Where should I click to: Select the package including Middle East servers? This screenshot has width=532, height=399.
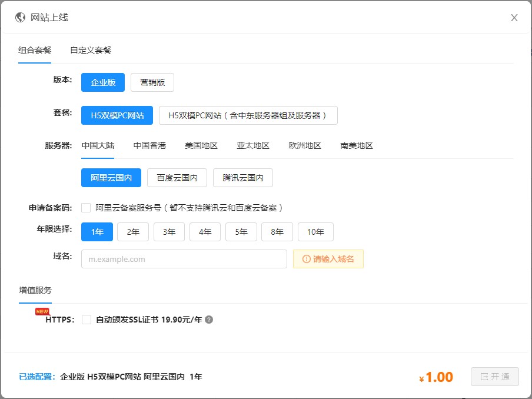tap(248, 115)
